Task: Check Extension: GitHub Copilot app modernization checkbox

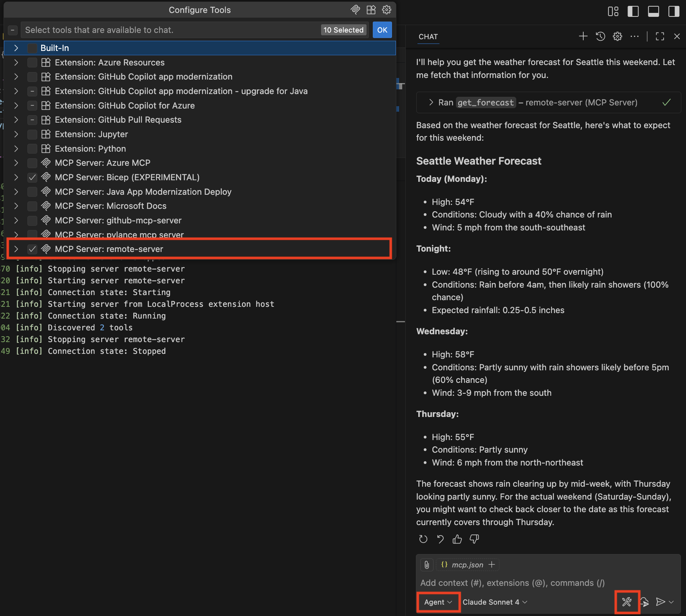Action: (32, 77)
